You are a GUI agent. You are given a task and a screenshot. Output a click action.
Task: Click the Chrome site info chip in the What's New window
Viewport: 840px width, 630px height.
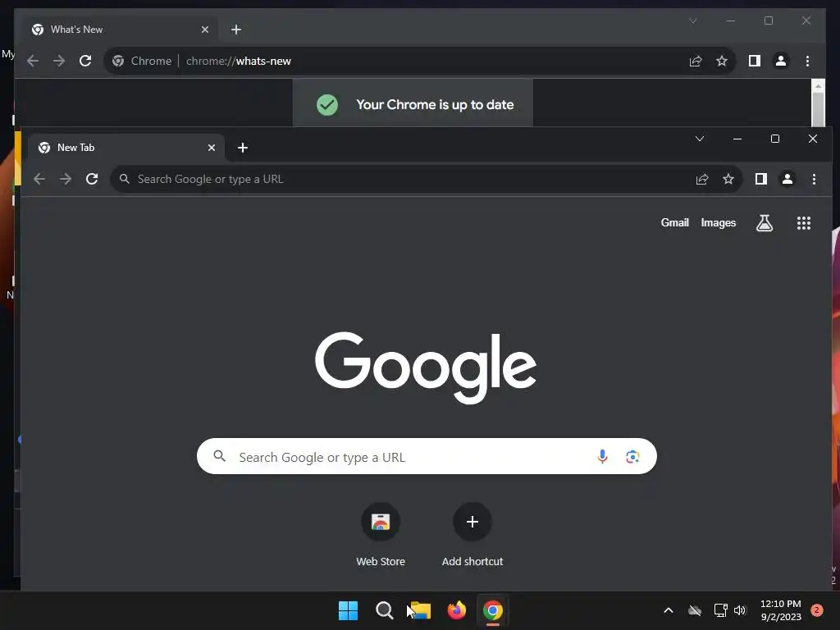click(142, 61)
